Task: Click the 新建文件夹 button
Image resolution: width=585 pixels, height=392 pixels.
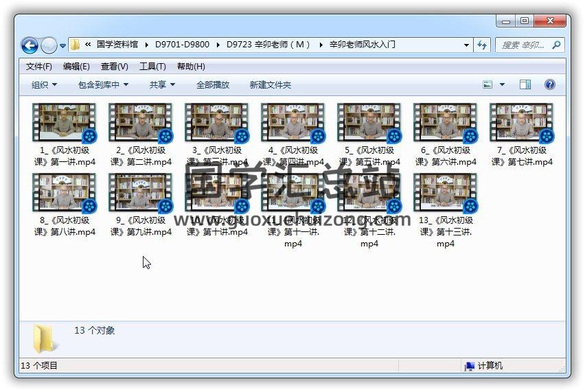Action: pos(270,84)
